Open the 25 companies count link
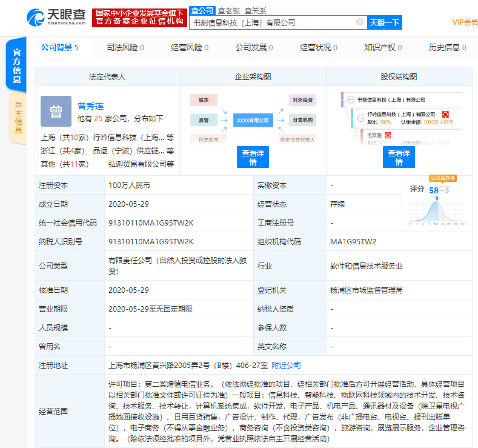 click(x=98, y=118)
